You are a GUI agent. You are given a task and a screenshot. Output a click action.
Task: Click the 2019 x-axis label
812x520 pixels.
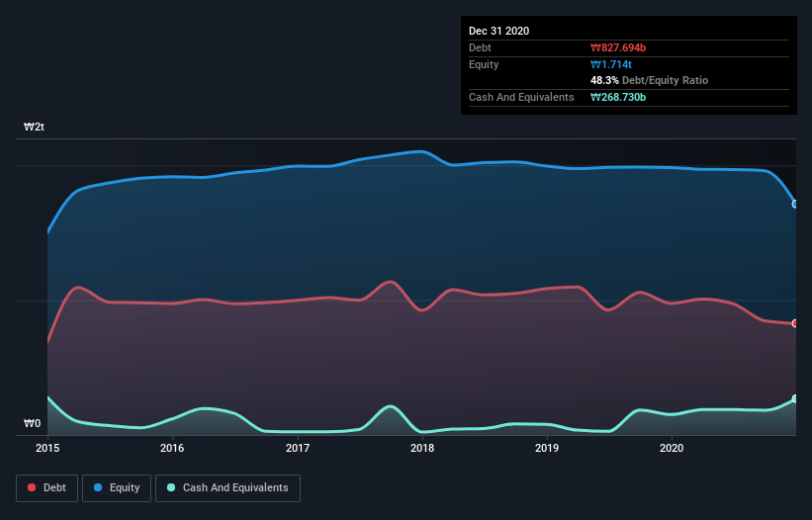547,448
